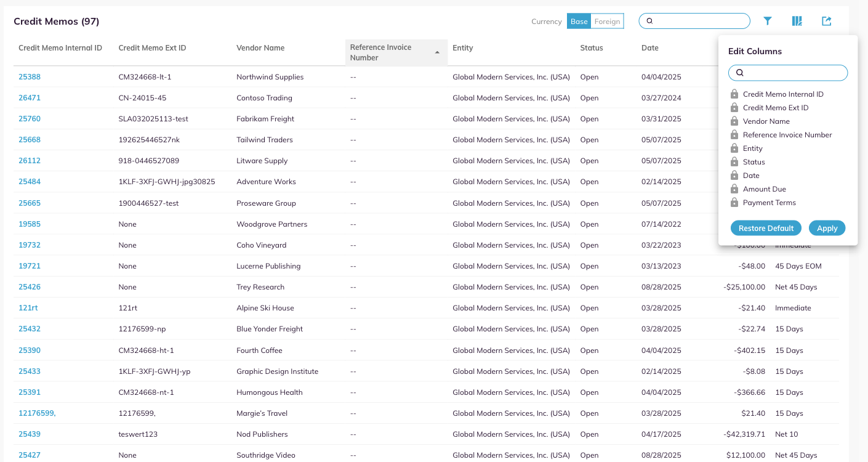Click vendor name Tailwind Traders
This screenshot has height=462, width=868.
[265, 140]
